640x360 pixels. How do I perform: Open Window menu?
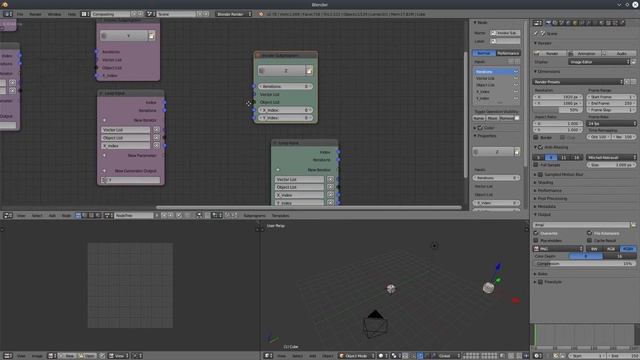click(x=54, y=14)
